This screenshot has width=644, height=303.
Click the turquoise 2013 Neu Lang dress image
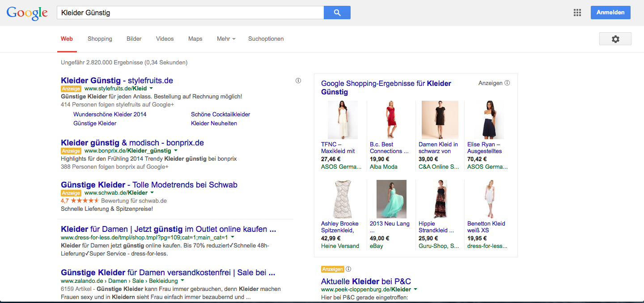(391, 199)
